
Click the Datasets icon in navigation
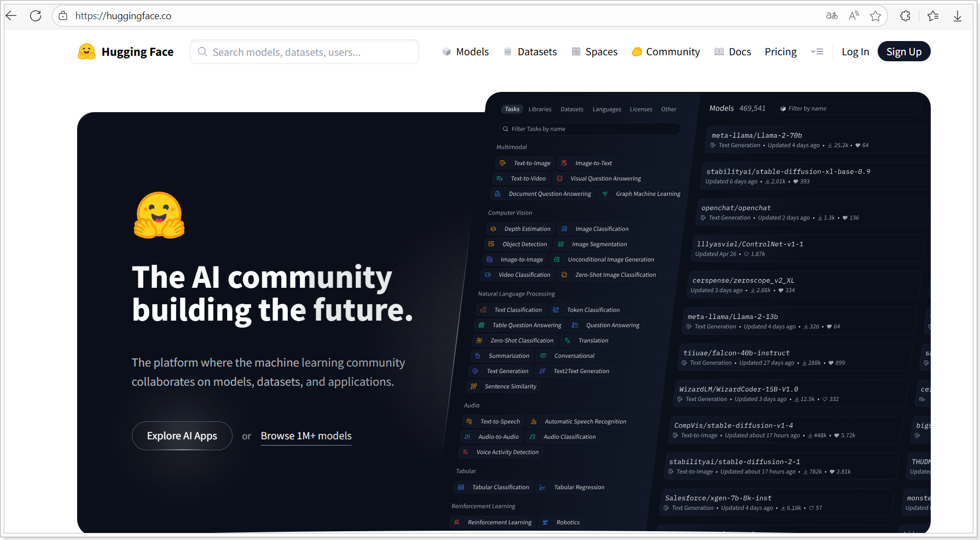tap(508, 51)
